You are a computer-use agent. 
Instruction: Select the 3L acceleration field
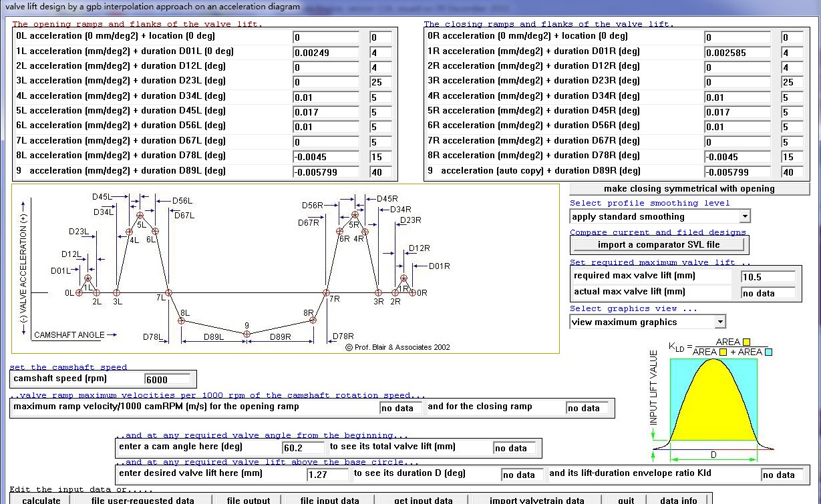[x=326, y=82]
